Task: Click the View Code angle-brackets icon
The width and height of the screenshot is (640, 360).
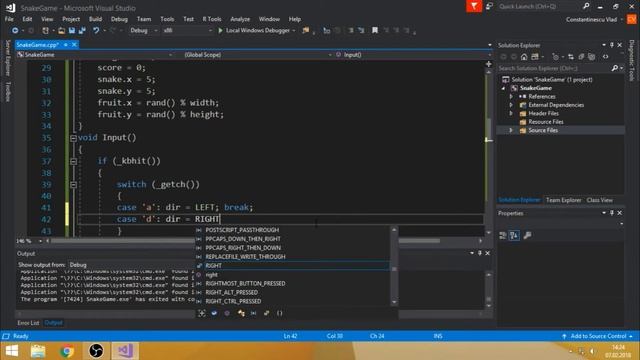Action: (606, 57)
